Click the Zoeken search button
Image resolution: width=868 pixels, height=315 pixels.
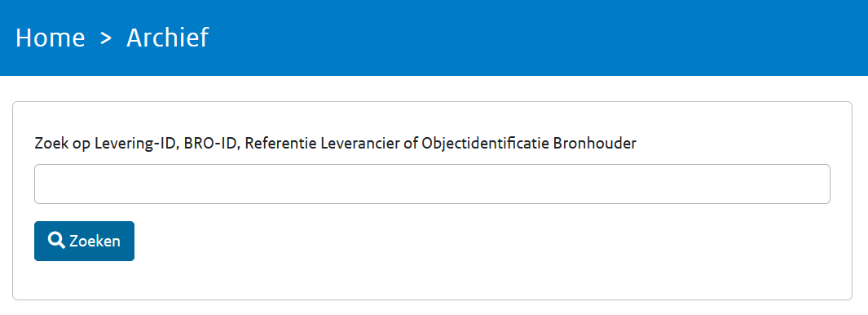click(x=84, y=241)
